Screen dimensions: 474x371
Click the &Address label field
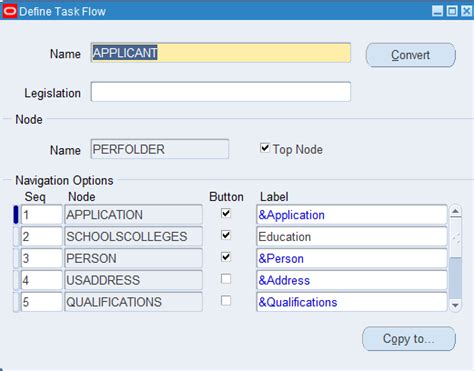(352, 280)
